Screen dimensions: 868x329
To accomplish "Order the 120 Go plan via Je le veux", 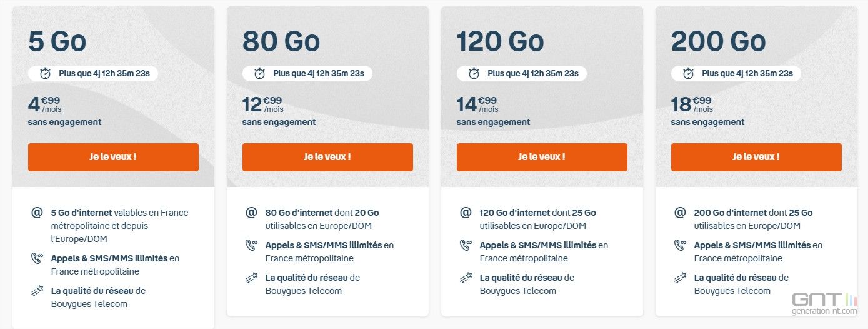I will coord(542,157).
